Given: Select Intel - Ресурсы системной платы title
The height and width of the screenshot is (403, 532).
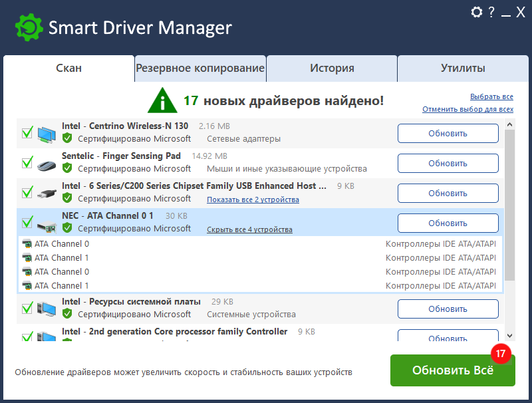Looking at the screenshot, I should 131,301.
